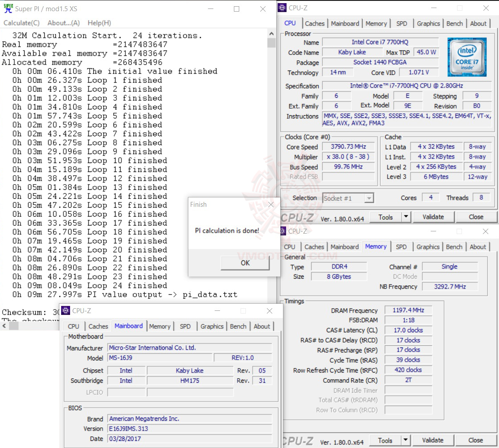Open the Bench tab in CPU-Z
Viewport: 499px width, 448px height.
pos(454,23)
